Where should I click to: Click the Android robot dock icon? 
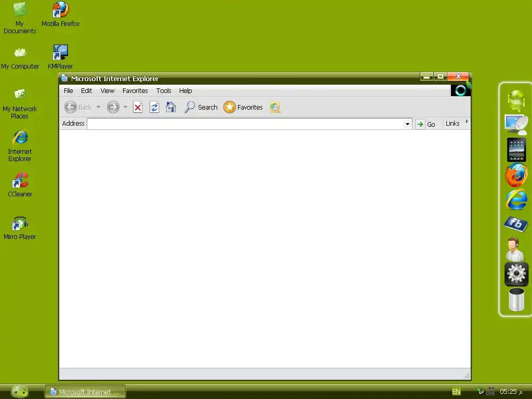(516, 100)
